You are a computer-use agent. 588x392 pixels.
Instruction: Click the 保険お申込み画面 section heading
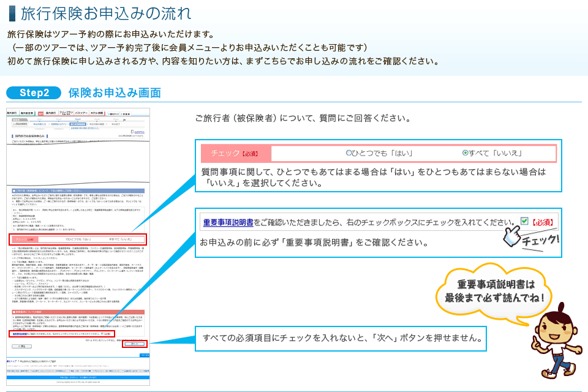115,93
